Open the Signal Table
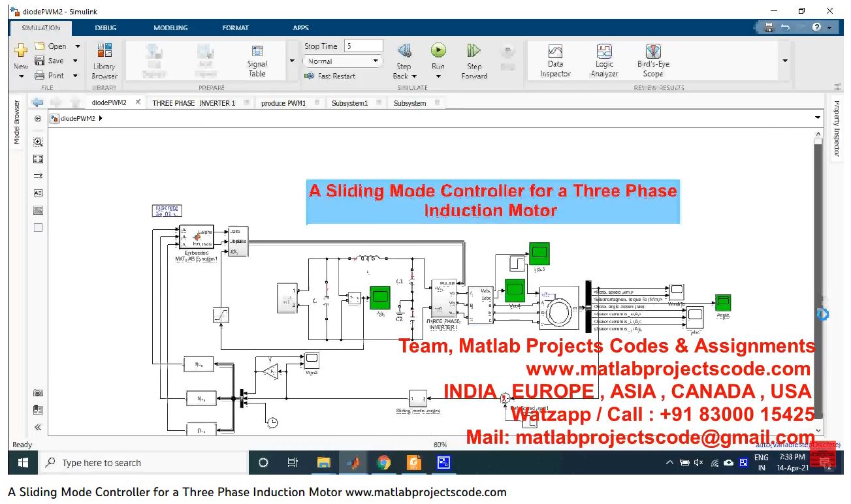Viewport: 851px width, 504px height. click(x=257, y=61)
